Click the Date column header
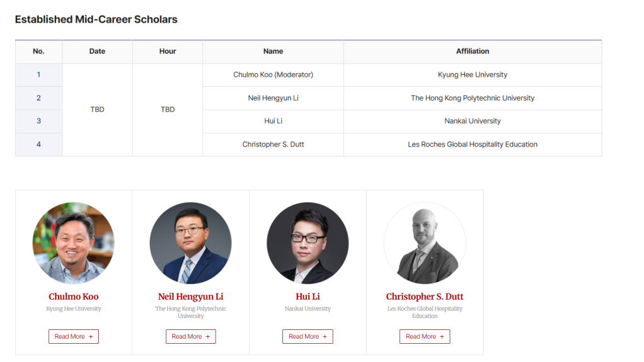Screen dimensions: 644x362 [97, 52]
